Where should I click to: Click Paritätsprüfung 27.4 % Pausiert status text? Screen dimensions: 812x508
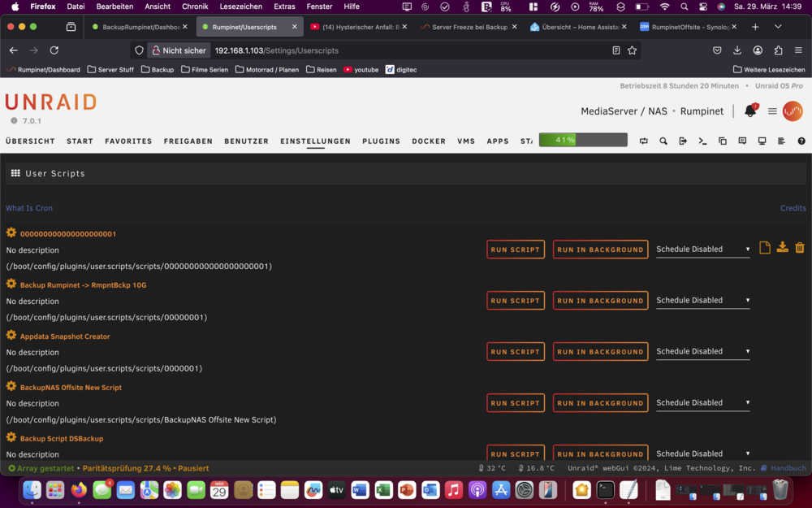pos(145,468)
